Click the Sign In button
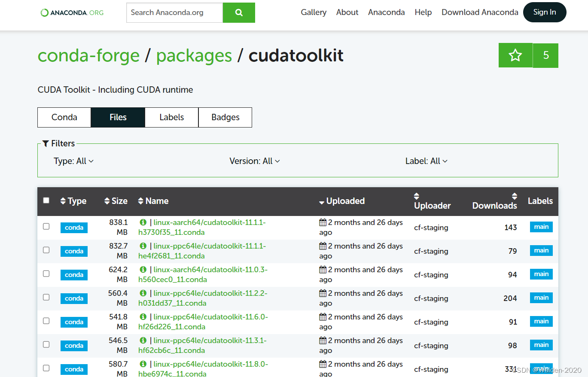This screenshot has height=377, width=588. 545,12
